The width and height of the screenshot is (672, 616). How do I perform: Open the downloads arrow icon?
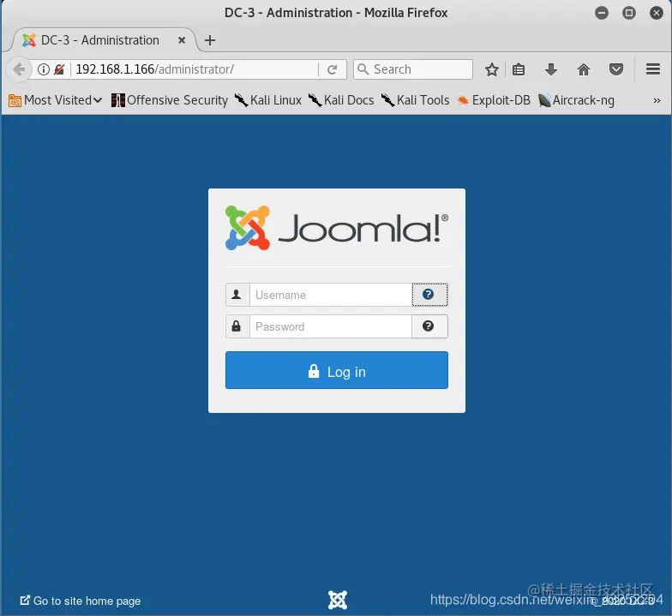(x=551, y=69)
